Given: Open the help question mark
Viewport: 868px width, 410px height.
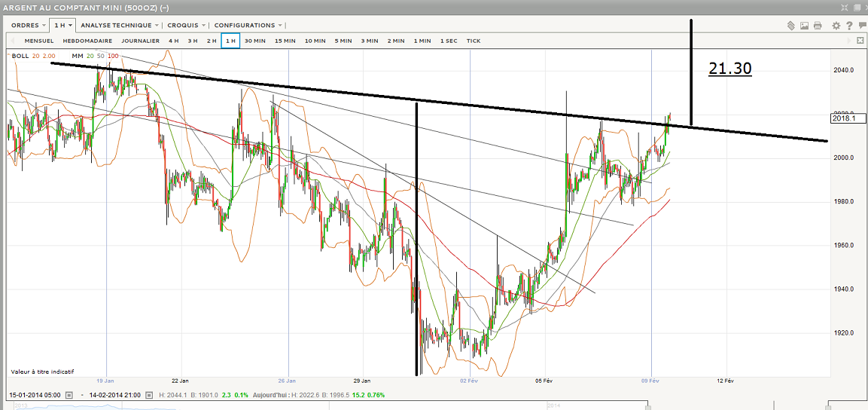Looking at the screenshot, I should click(848, 26).
